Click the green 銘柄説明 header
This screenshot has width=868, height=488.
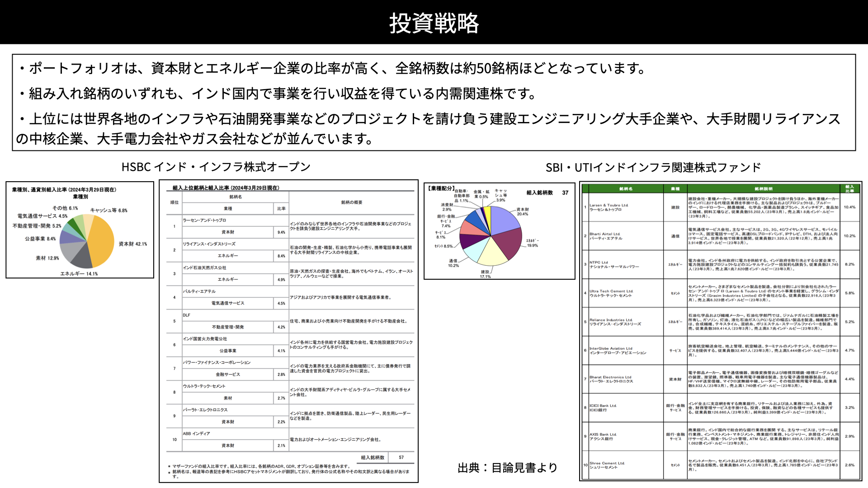pos(764,188)
